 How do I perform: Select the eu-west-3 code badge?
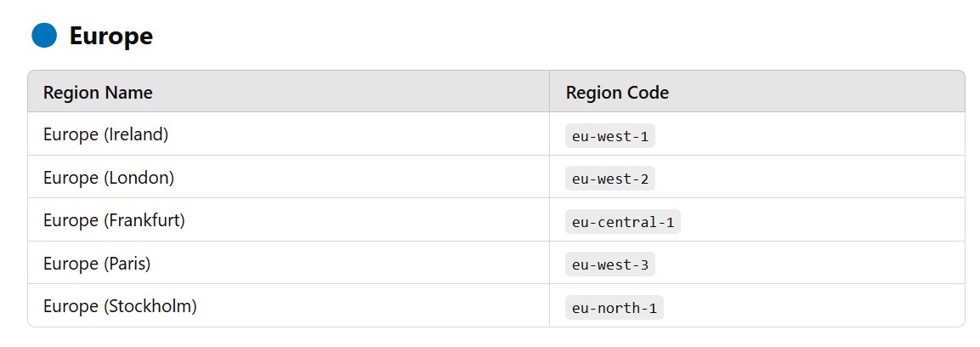pos(610,265)
